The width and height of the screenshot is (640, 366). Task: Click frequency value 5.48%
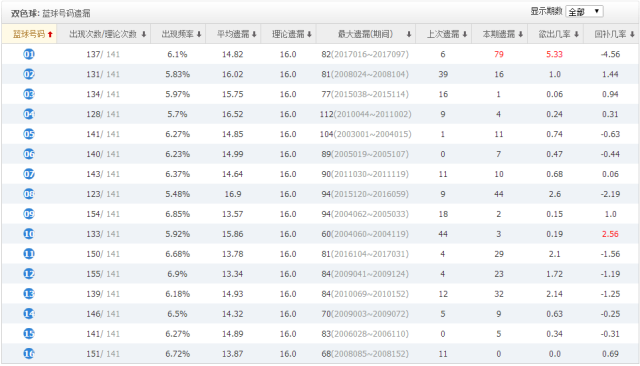pyautogui.click(x=178, y=194)
